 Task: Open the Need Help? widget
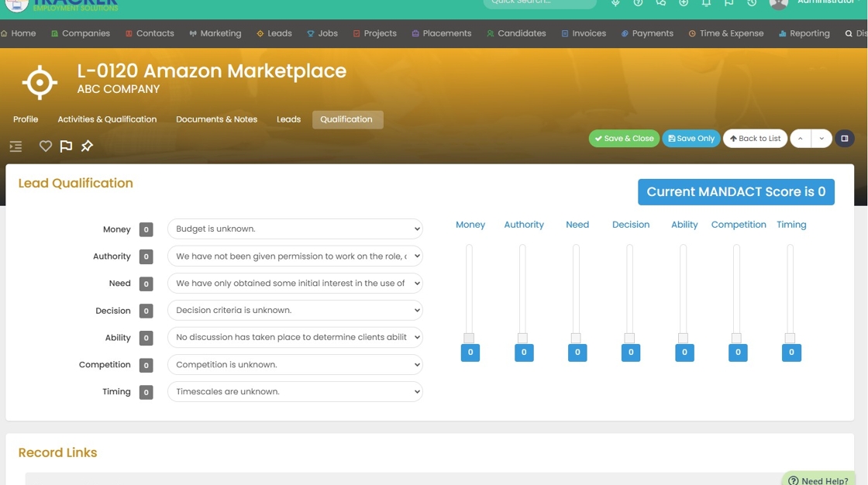818,480
